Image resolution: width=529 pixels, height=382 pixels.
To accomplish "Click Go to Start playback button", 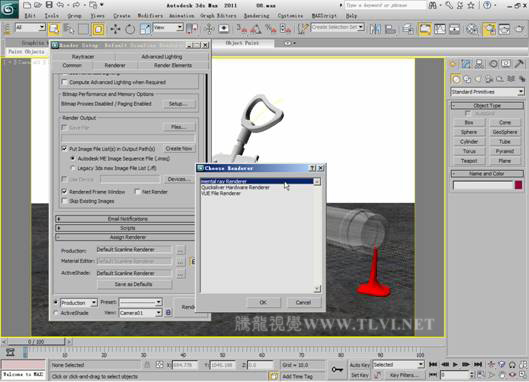I will pos(433,364).
